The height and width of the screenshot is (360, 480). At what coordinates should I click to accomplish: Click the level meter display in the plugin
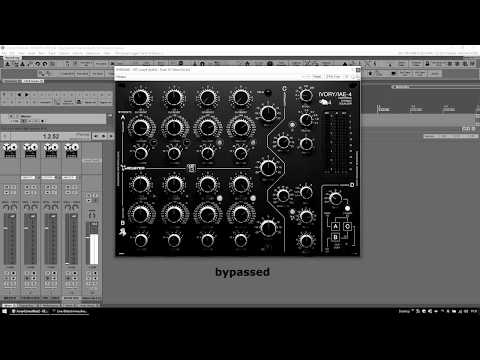coord(338,143)
